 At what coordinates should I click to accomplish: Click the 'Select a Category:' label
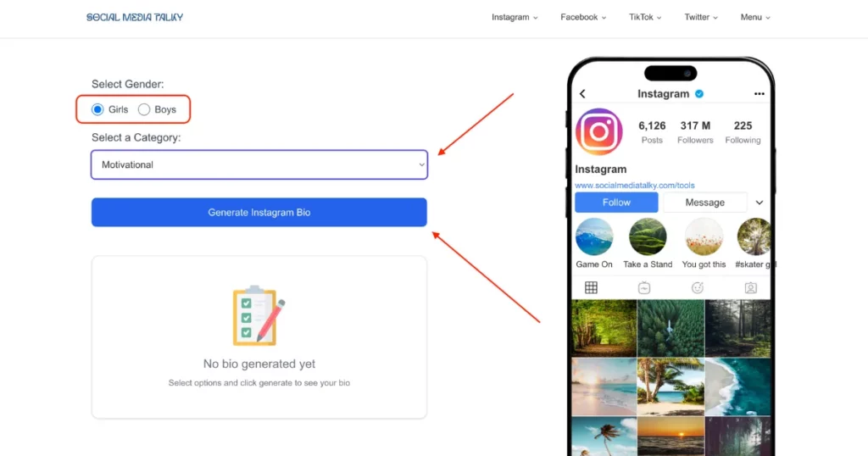(136, 137)
